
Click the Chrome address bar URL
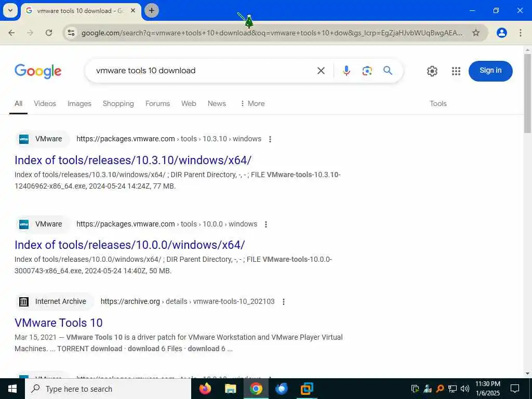tap(271, 33)
